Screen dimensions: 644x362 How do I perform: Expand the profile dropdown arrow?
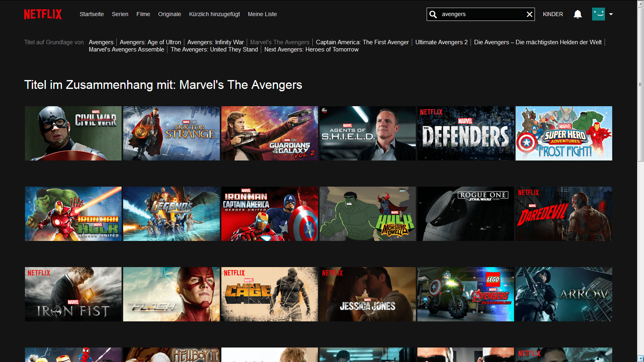click(x=611, y=14)
